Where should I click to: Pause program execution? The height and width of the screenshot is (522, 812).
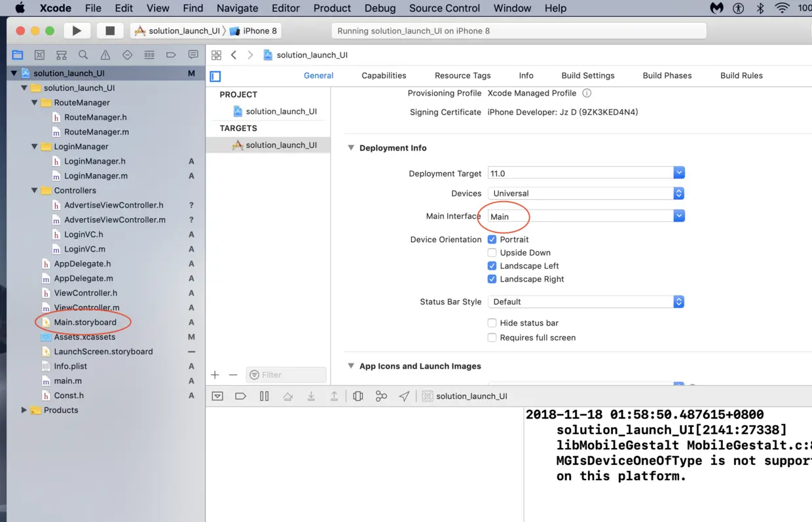coord(265,396)
